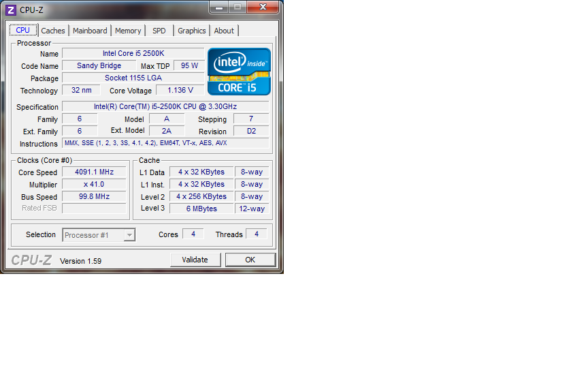Select the Graphics tab
Screen dimensions: 588x368
coord(192,31)
